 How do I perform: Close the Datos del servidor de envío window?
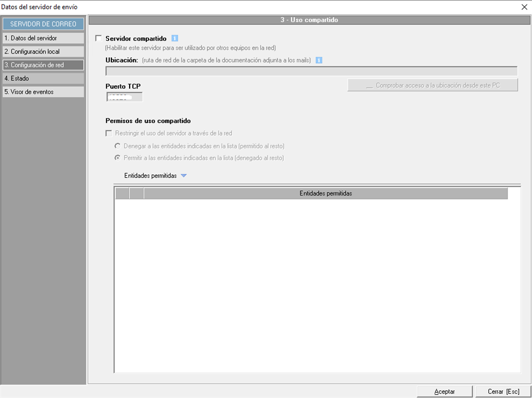(524, 7)
